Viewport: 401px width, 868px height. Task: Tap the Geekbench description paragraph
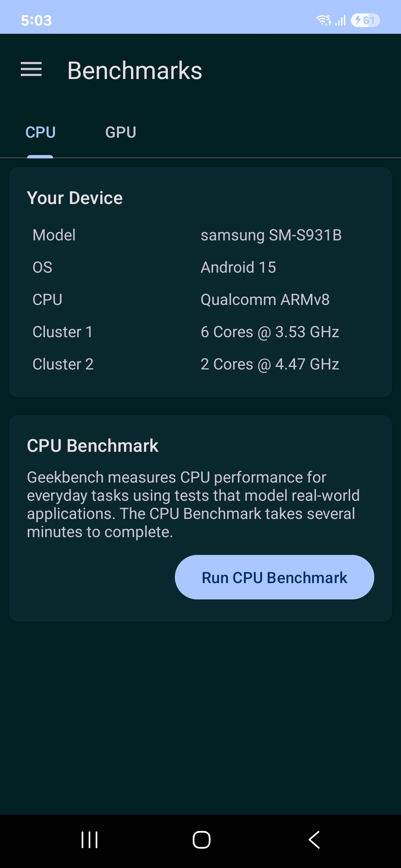tap(193, 504)
